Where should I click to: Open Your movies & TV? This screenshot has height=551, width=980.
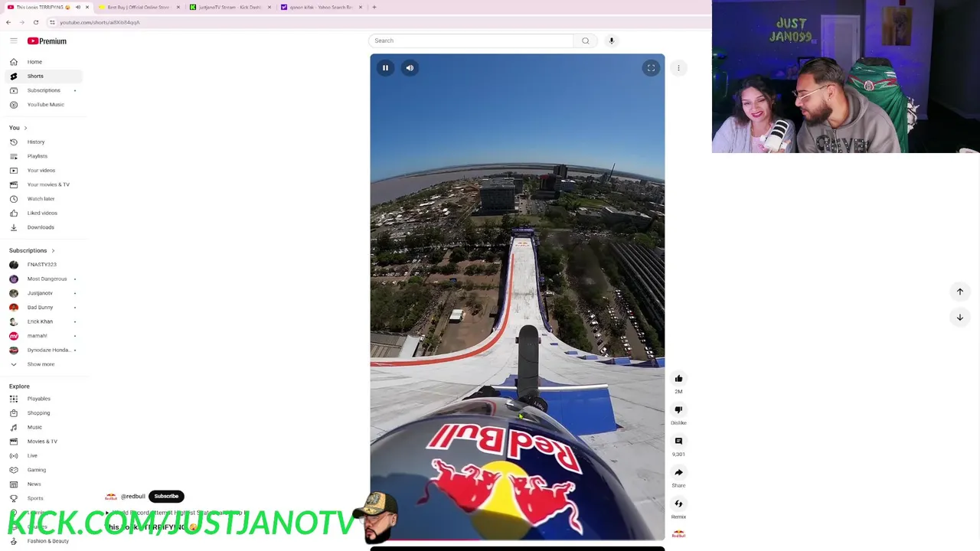pyautogui.click(x=42, y=184)
